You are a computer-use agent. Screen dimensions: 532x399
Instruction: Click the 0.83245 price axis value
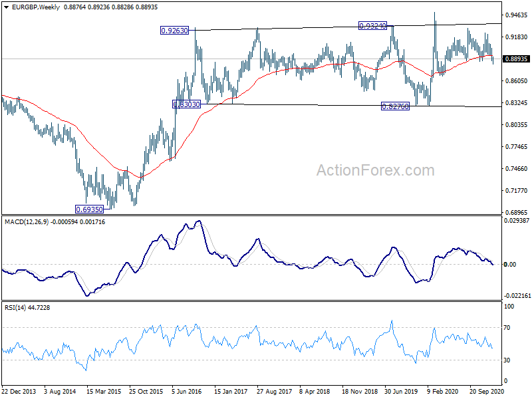click(x=517, y=103)
